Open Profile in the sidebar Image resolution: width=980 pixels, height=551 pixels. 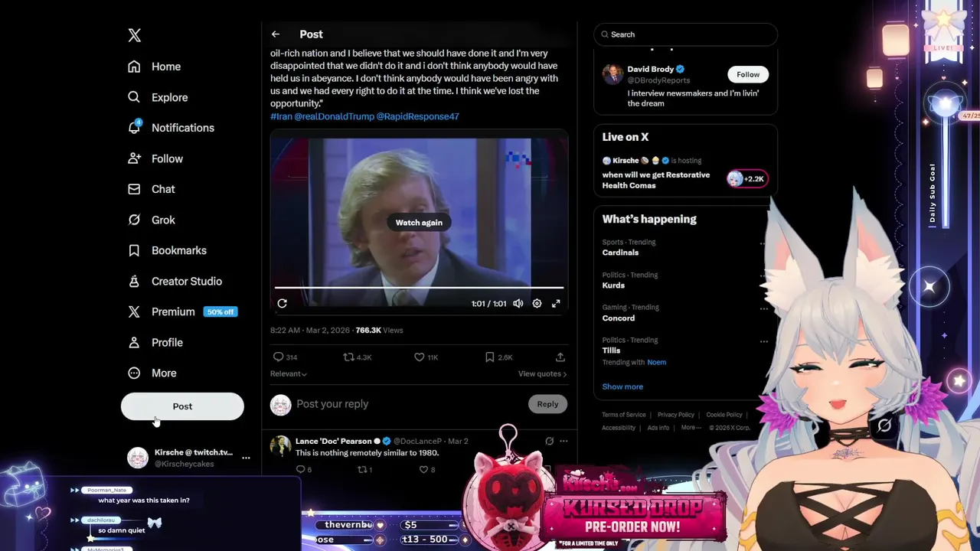pos(156,342)
